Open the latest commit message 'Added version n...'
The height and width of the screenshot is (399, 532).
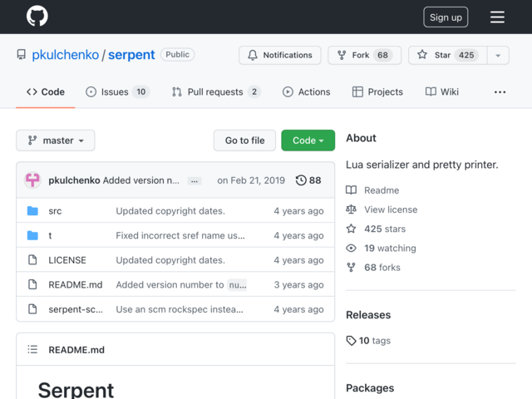tap(141, 180)
